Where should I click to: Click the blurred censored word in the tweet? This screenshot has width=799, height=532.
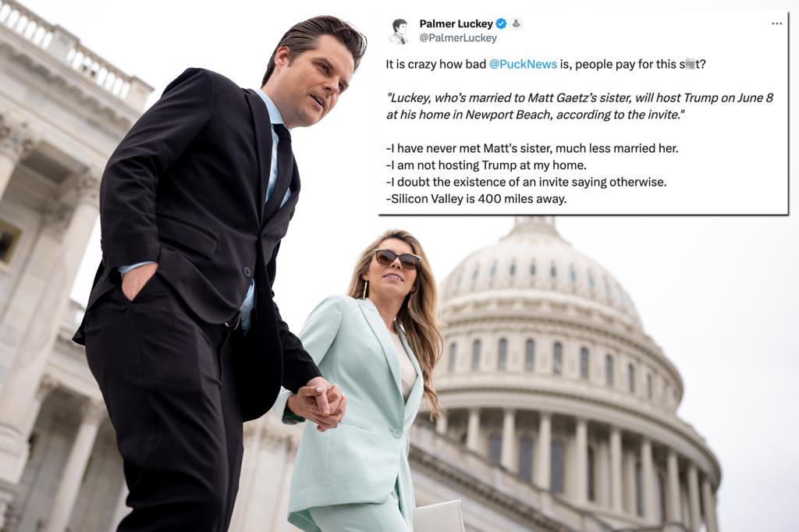click(x=690, y=64)
